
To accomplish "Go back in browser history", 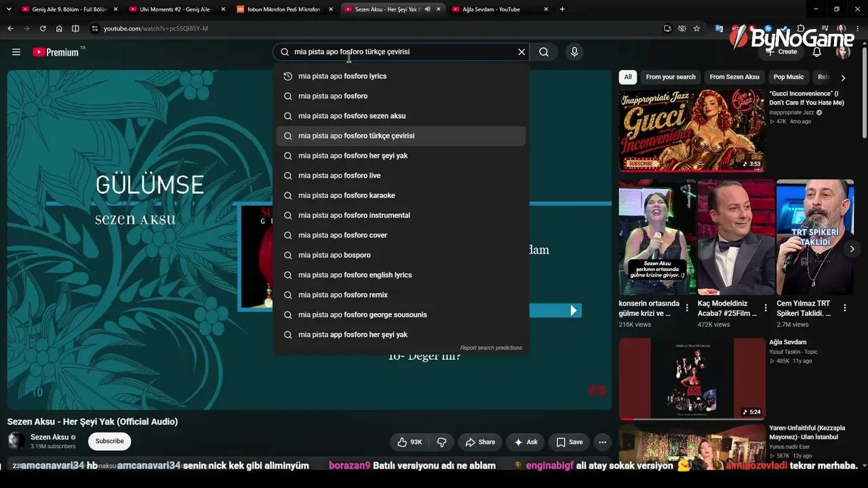I will tap(10, 28).
